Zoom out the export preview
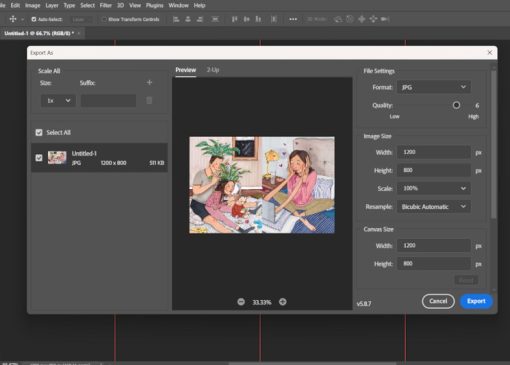 tap(241, 302)
